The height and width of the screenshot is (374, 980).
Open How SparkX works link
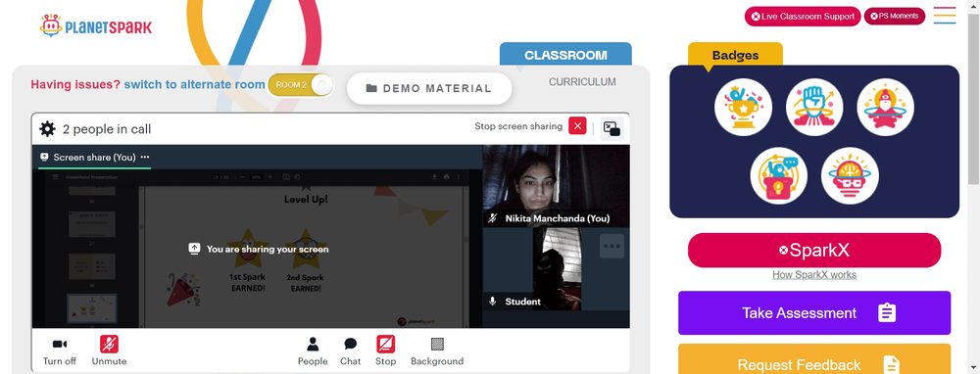point(814,275)
